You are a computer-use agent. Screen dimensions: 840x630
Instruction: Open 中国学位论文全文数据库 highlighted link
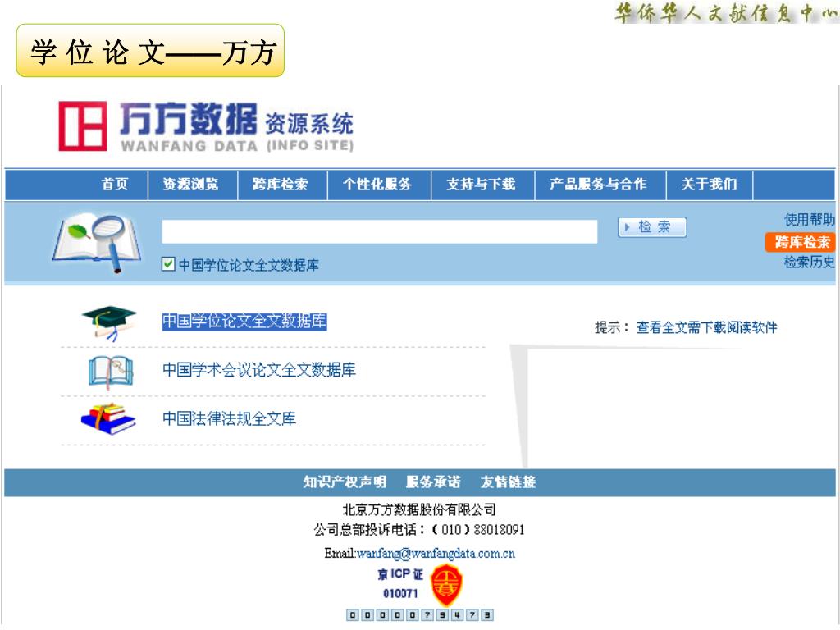(x=244, y=322)
